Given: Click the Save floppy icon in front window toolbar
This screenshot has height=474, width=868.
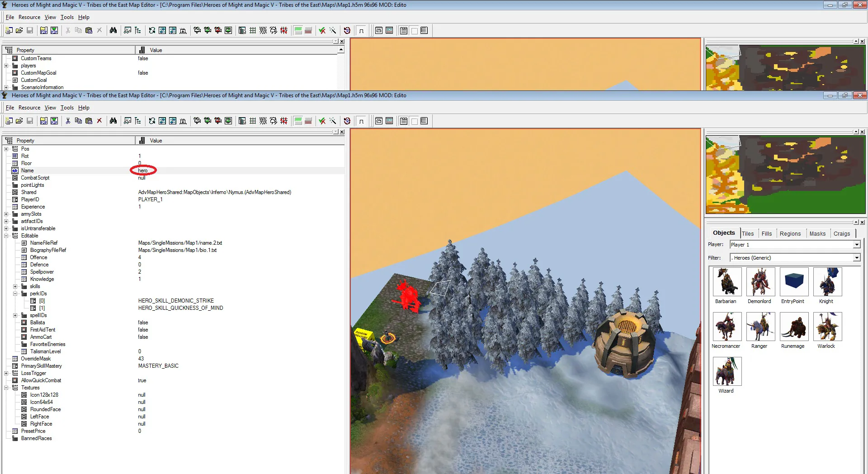Looking at the screenshot, I should (x=29, y=121).
